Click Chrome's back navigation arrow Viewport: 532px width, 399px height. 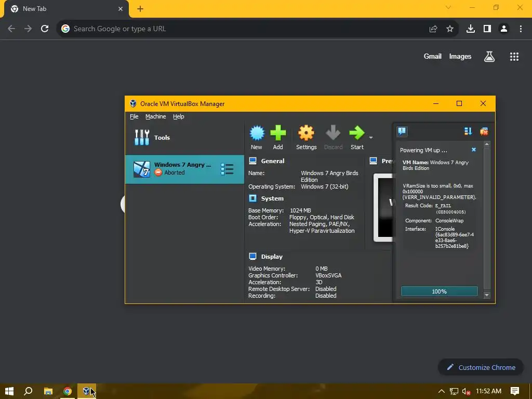[11, 29]
